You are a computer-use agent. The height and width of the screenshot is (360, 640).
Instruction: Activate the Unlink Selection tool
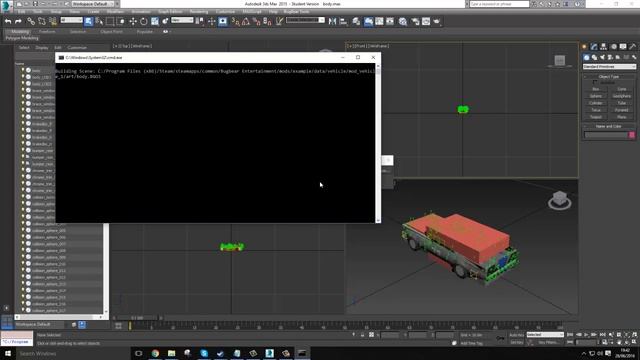coord(42,21)
